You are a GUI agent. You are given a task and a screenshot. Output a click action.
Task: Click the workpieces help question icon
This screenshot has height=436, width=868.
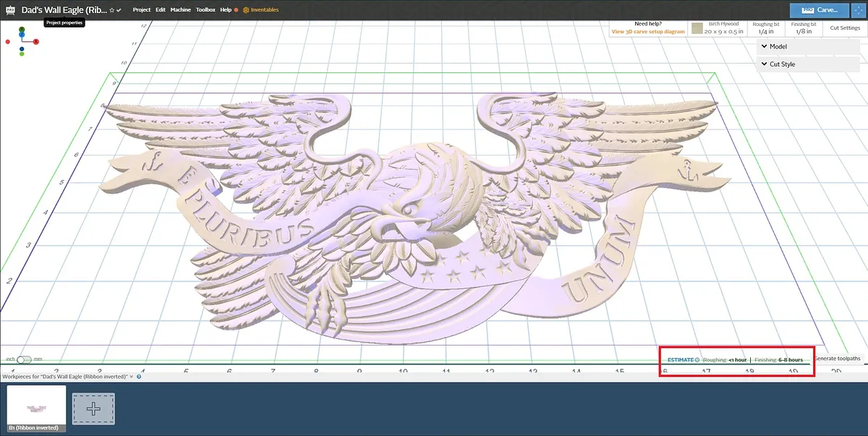[138, 377]
